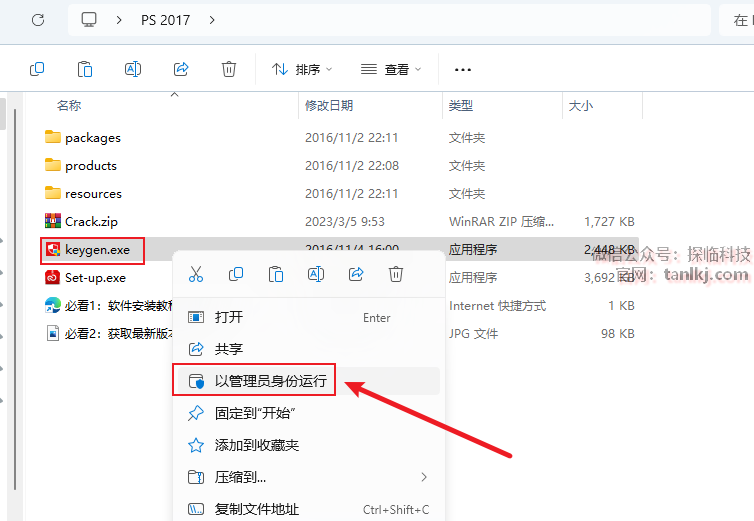Expand chevron after PS 2017 breadcrumb
754x521 pixels.
pos(212,20)
